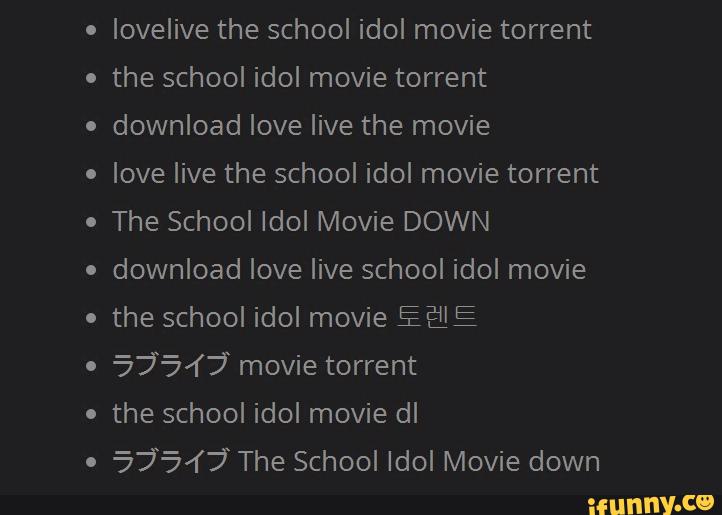Screen dimensions: 722x515
Task: Open 'the school idol movie dl' entry
Action: pos(265,414)
